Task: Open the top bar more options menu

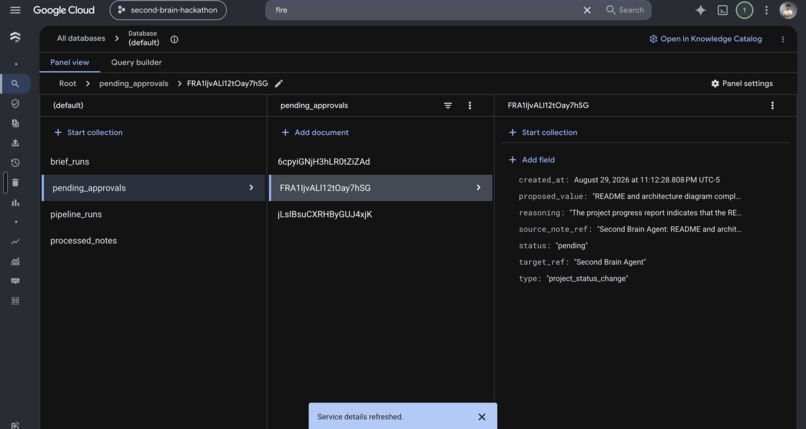Action: point(766,10)
